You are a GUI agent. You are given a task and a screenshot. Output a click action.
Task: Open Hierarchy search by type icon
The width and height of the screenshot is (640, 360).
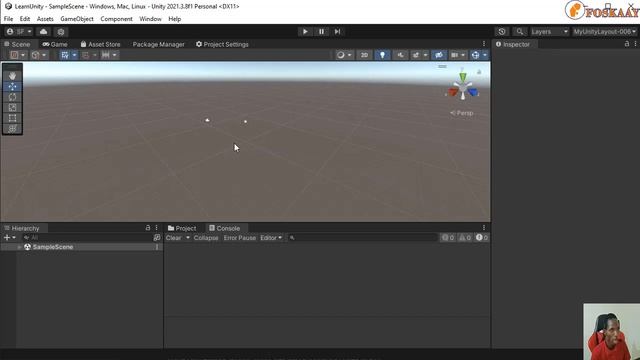157,238
